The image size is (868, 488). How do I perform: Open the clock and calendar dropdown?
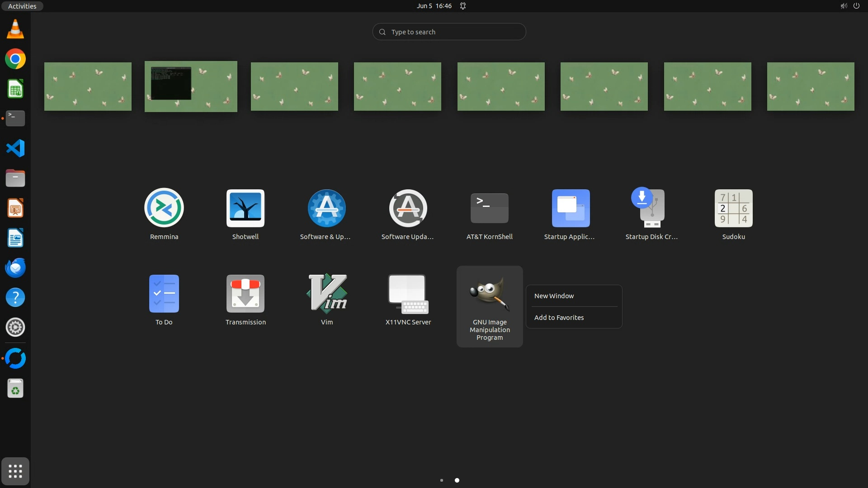(434, 6)
